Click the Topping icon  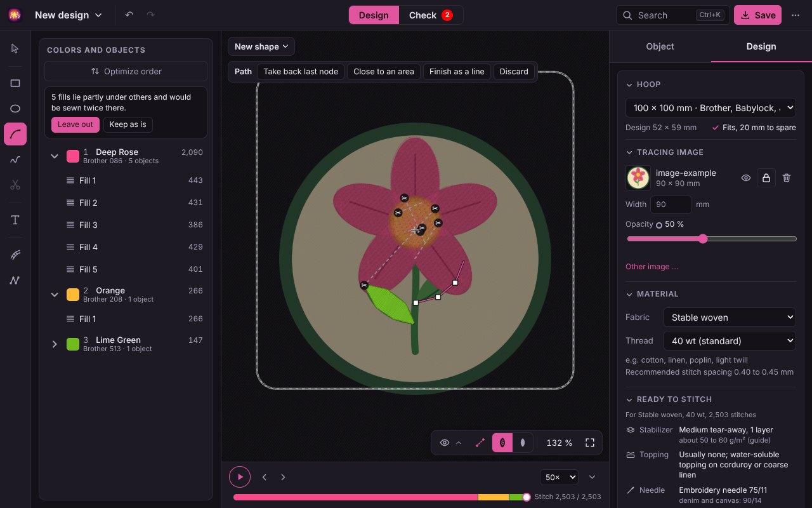point(631,455)
